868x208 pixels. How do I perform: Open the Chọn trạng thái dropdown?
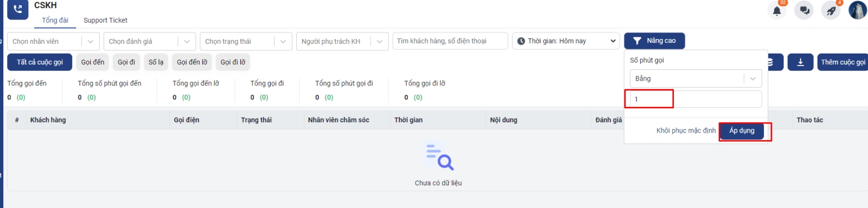pos(246,41)
